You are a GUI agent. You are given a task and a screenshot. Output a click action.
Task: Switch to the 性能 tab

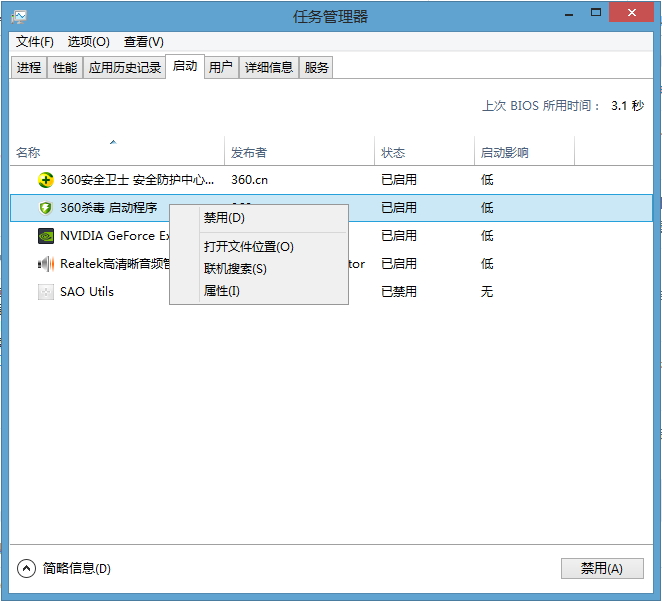65,68
